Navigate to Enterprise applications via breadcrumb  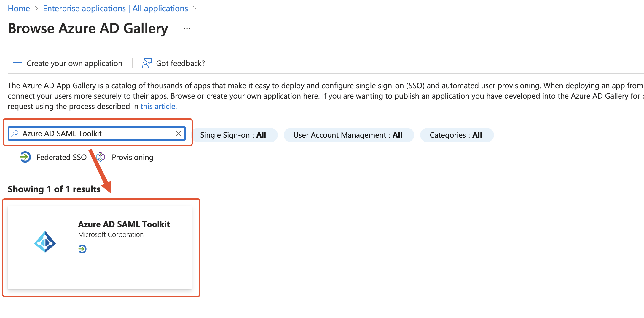[115, 8]
